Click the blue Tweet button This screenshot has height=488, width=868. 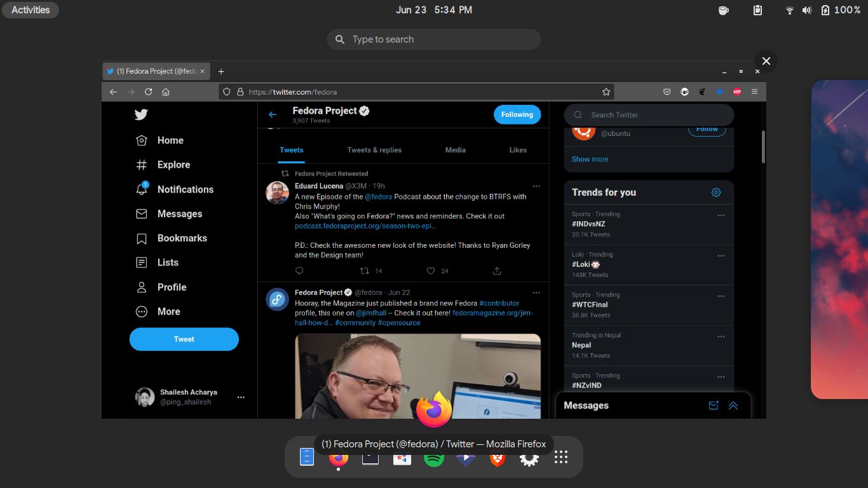coord(184,339)
